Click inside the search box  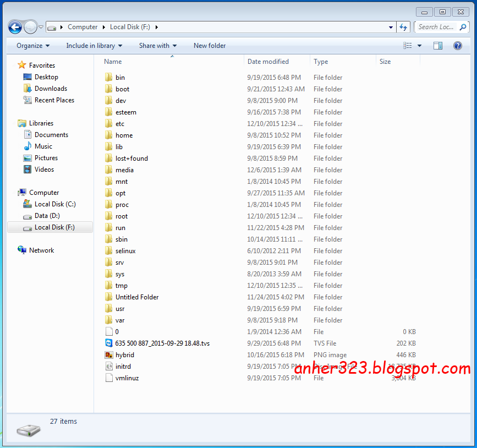pyautogui.click(x=437, y=26)
